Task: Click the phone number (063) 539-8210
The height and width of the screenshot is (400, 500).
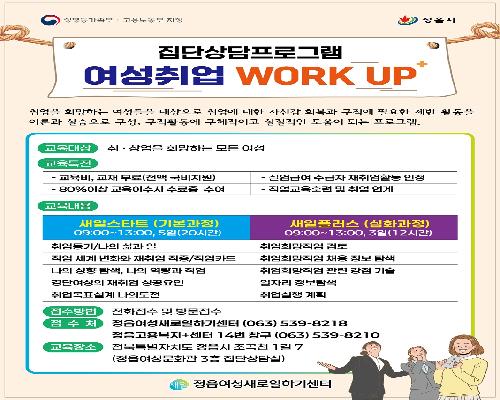Action: point(327,335)
